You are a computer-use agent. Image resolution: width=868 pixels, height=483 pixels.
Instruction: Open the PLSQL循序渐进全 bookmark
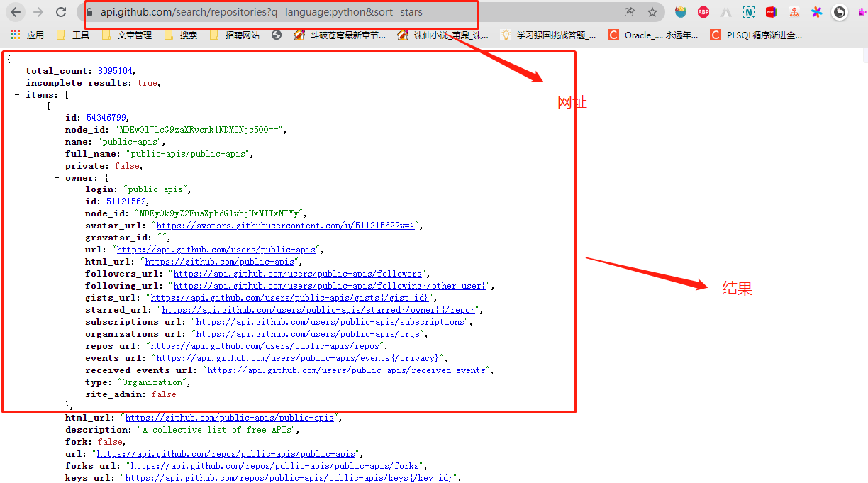click(756, 35)
